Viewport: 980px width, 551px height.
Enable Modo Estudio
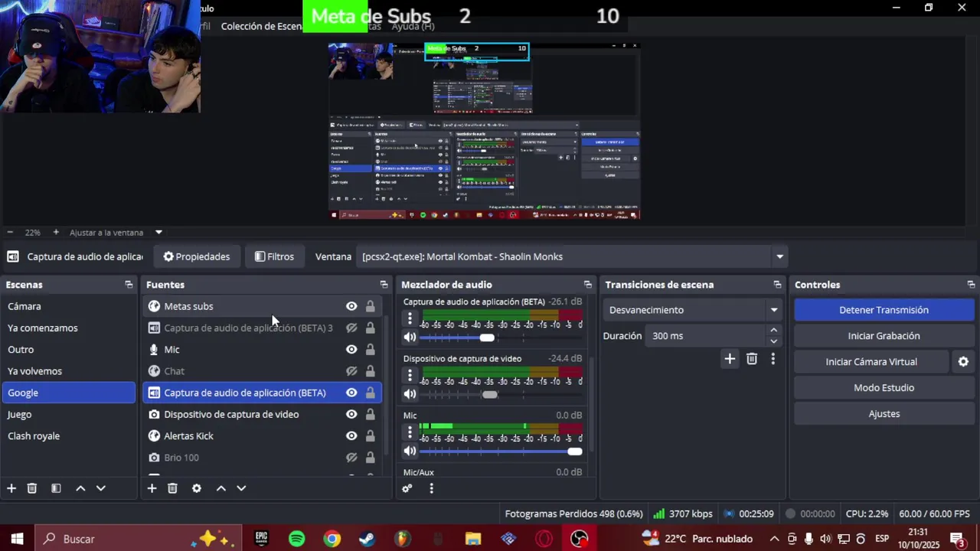(884, 388)
